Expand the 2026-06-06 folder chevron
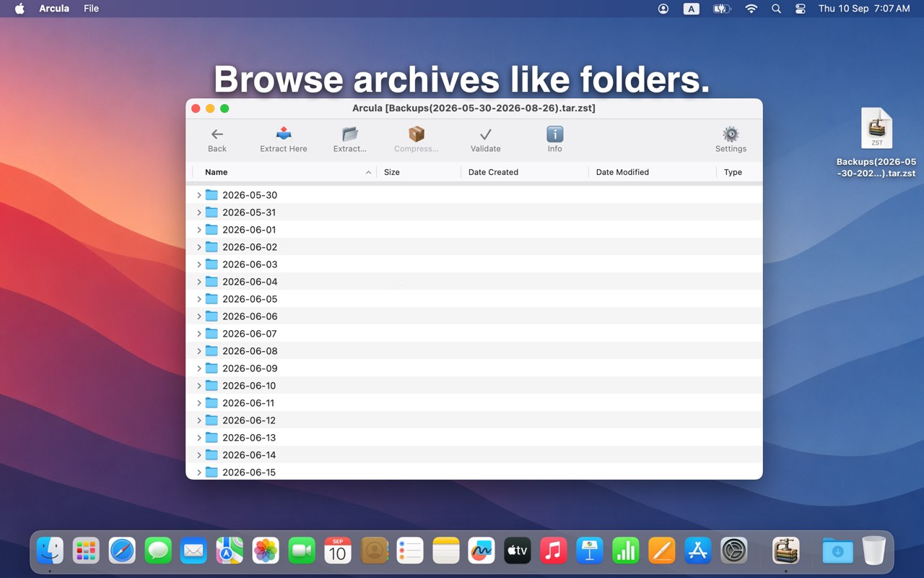 coord(199,316)
